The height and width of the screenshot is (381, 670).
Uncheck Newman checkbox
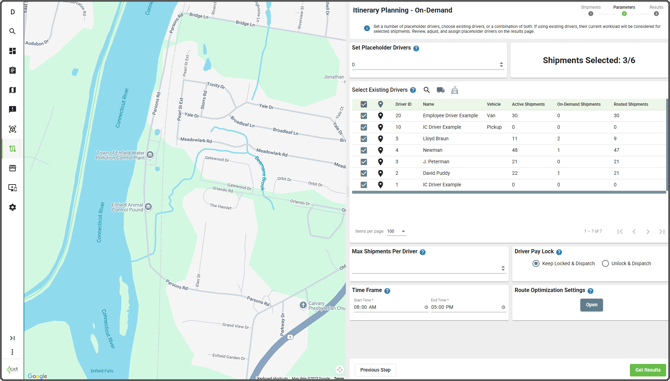pyautogui.click(x=364, y=150)
